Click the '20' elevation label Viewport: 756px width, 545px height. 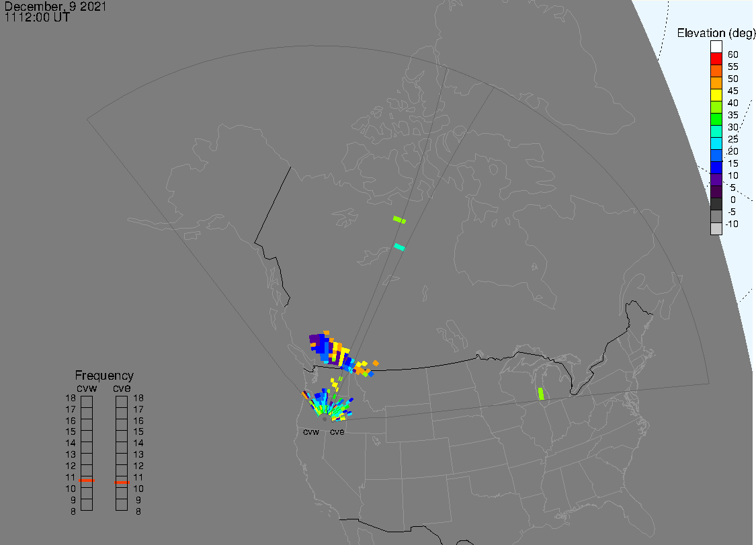[x=733, y=151]
